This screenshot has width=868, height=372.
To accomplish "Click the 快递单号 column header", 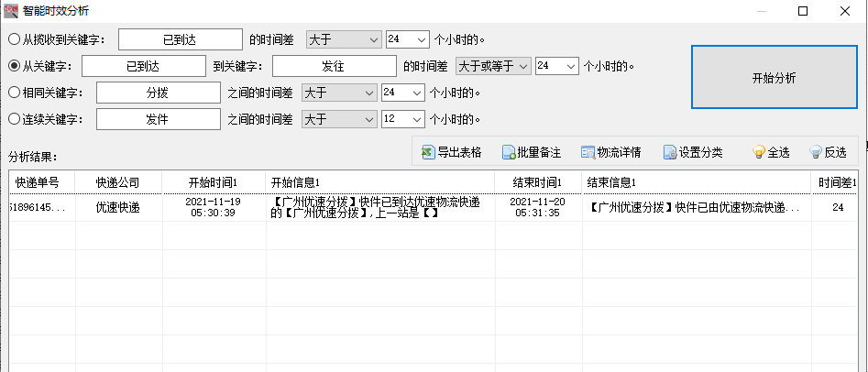I will click(x=43, y=182).
